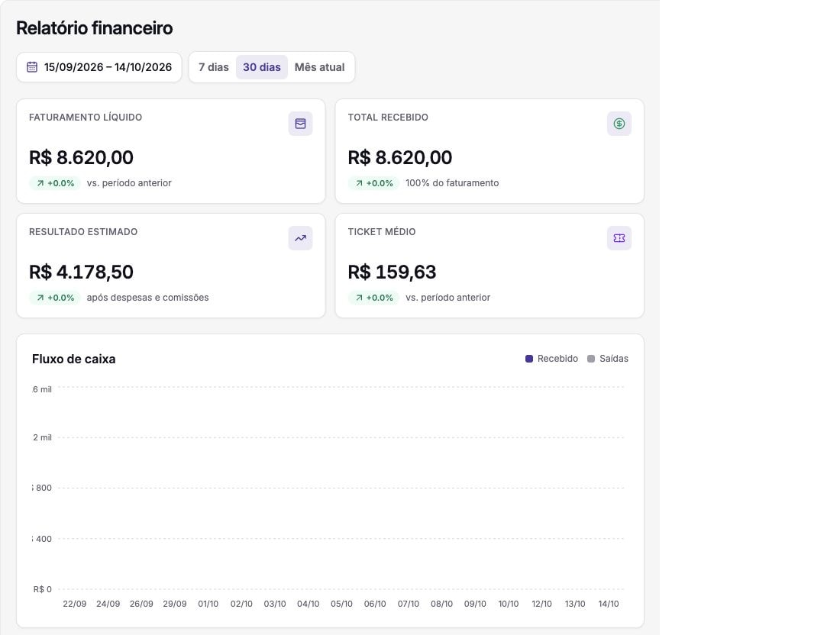Click the 08/10 date on chart axis
This screenshot has height=635, width=840.
point(441,604)
